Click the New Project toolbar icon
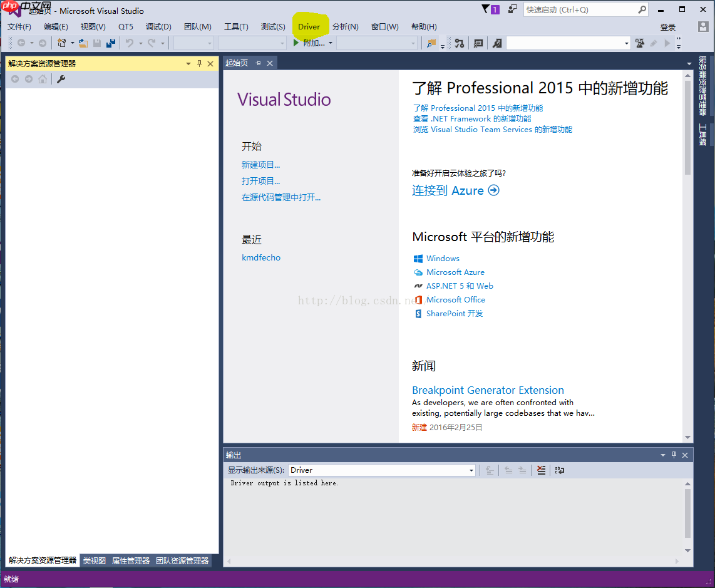 pyautogui.click(x=61, y=43)
